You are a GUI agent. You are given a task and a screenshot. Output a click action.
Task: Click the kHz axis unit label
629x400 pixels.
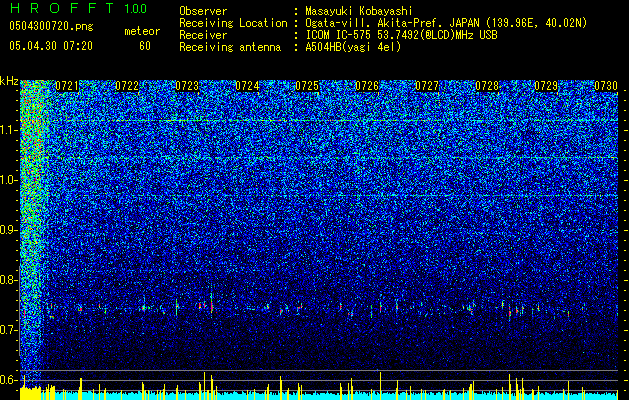[x=9, y=81]
